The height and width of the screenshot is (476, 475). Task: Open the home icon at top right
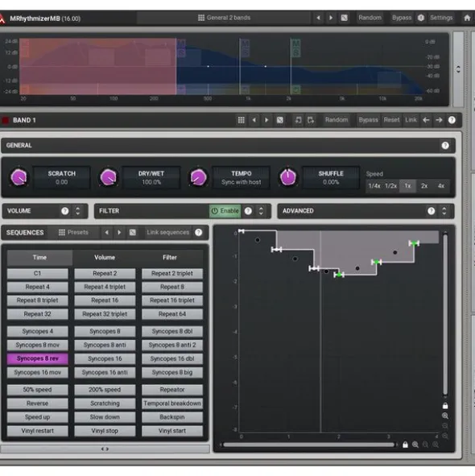pyautogui.click(x=467, y=18)
